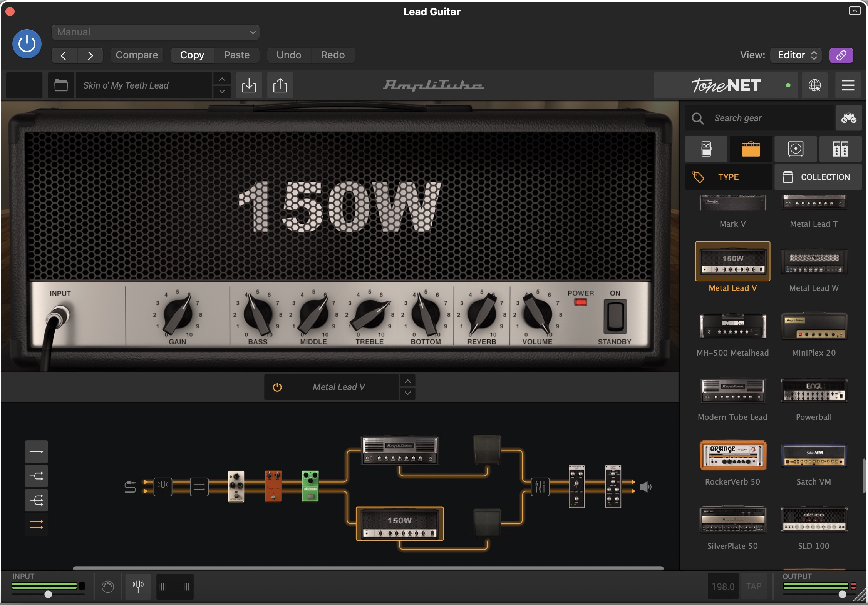Choose the single serial chain routing icon
The width and height of the screenshot is (868, 605).
[x=37, y=451]
